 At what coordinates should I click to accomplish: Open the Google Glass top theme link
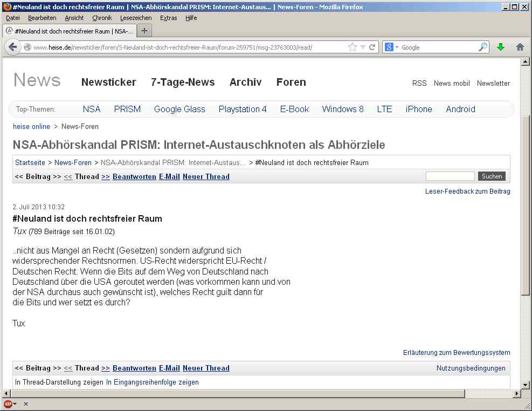[179, 109]
